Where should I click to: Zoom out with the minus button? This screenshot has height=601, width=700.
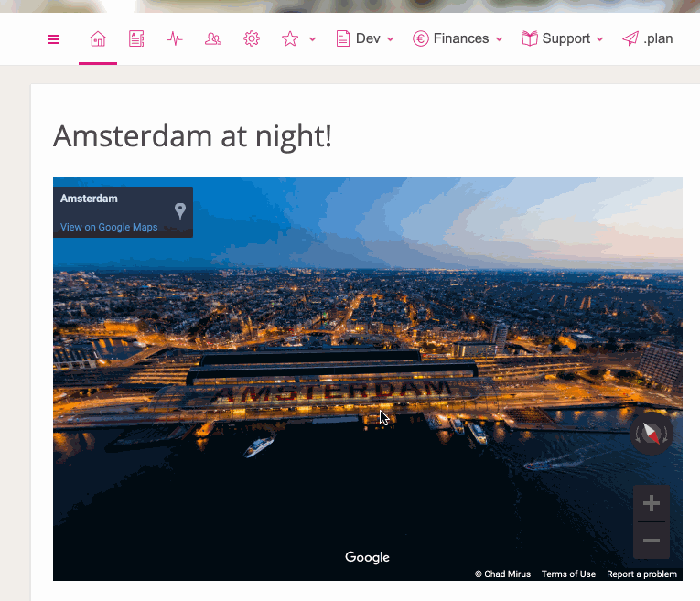click(652, 541)
